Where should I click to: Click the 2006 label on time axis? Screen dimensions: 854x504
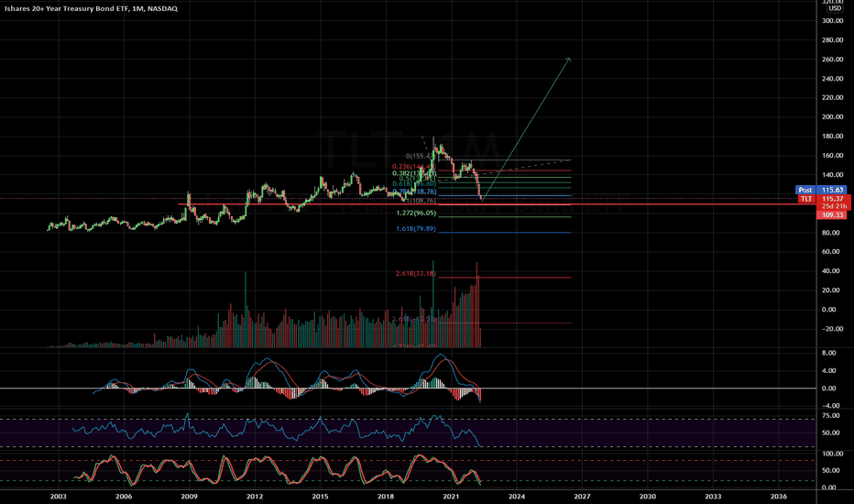pos(124,497)
